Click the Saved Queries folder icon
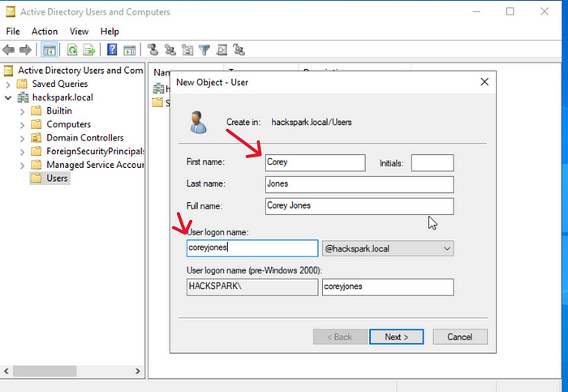The width and height of the screenshot is (568, 392). click(22, 84)
